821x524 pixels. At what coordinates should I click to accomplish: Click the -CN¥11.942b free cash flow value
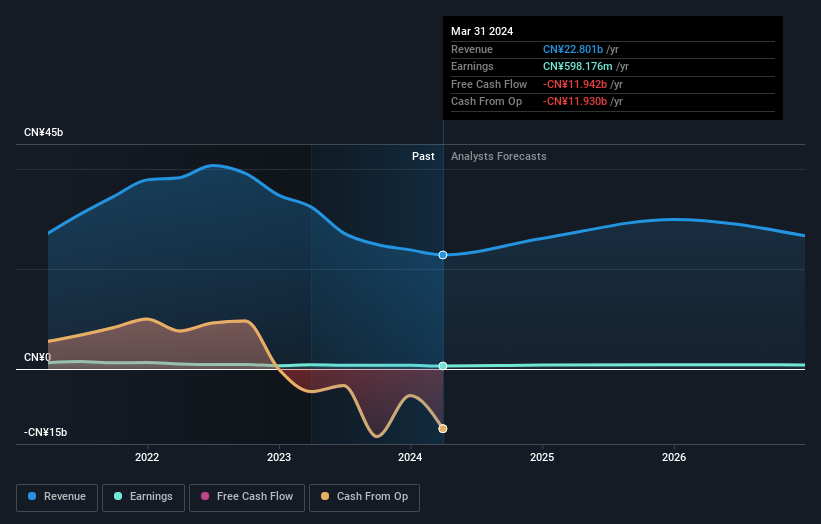pos(575,84)
